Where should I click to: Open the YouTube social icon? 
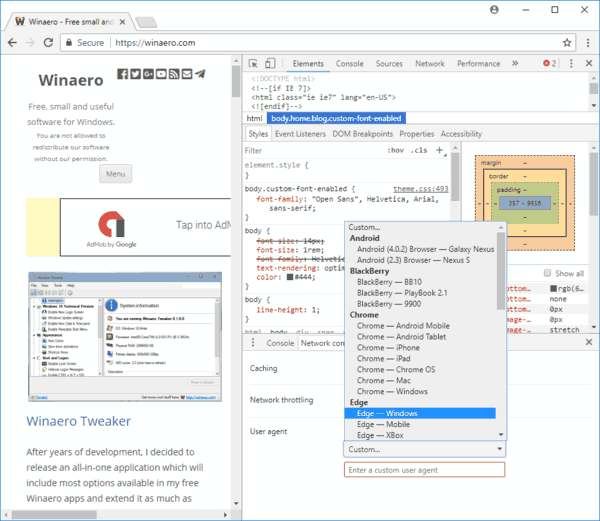coord(161,74)
